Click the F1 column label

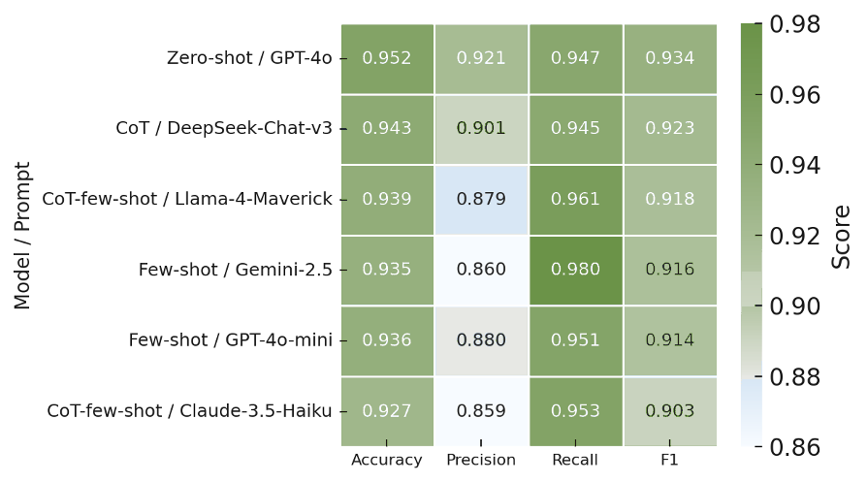669,461
